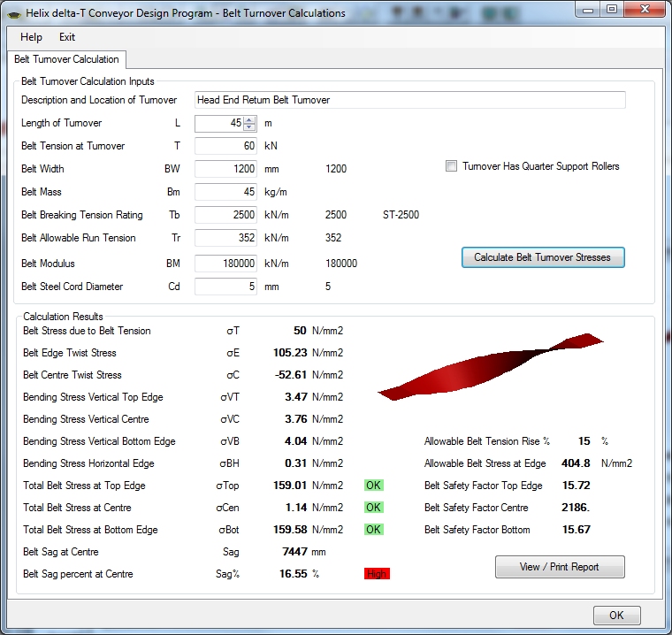The width and height of the screenshot is (672, 635).
Task: Select the Belt Width input field
Action: (225, 169)
